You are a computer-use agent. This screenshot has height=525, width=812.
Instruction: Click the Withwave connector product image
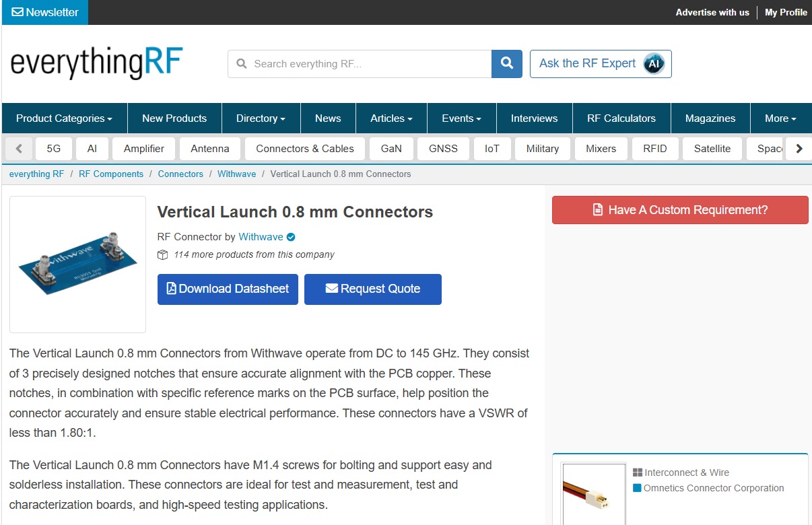point(77,265)
